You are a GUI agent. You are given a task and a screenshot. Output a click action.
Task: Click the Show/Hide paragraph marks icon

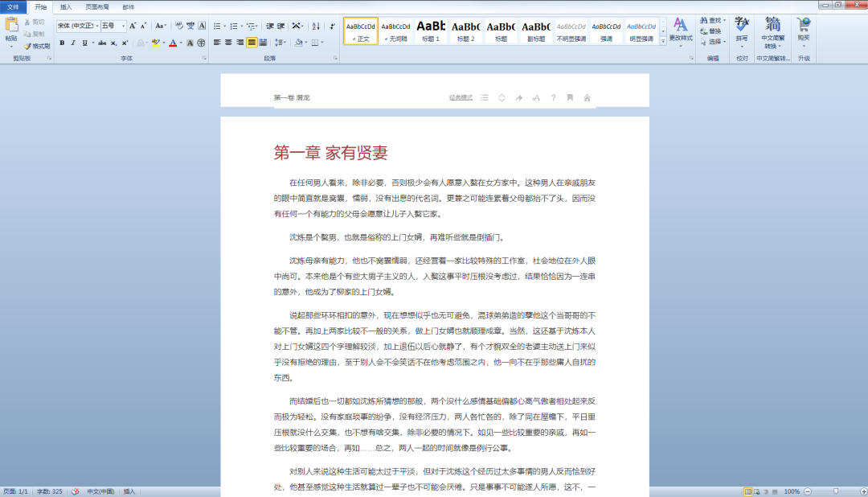pyautogui.click(x=332, y=26)
